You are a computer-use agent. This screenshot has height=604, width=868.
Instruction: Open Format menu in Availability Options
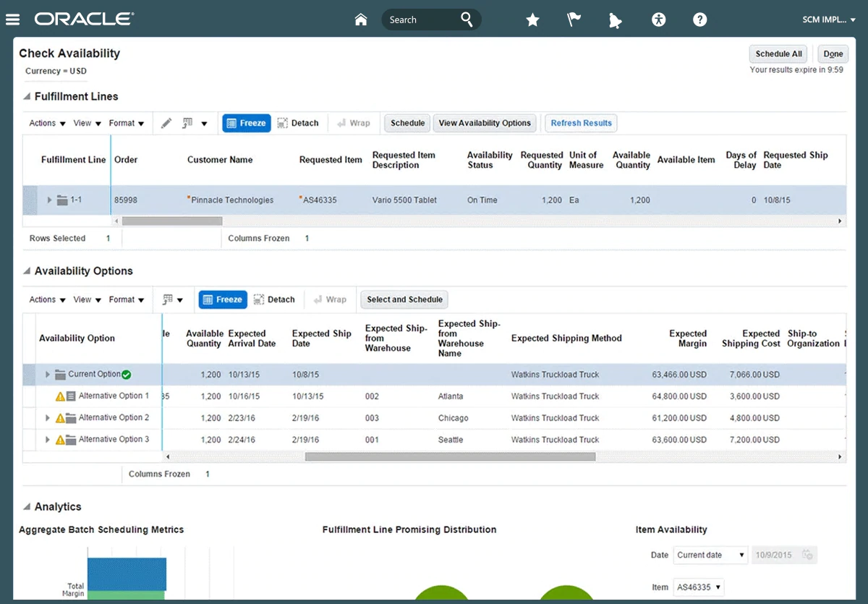click(x=127, y=299)
